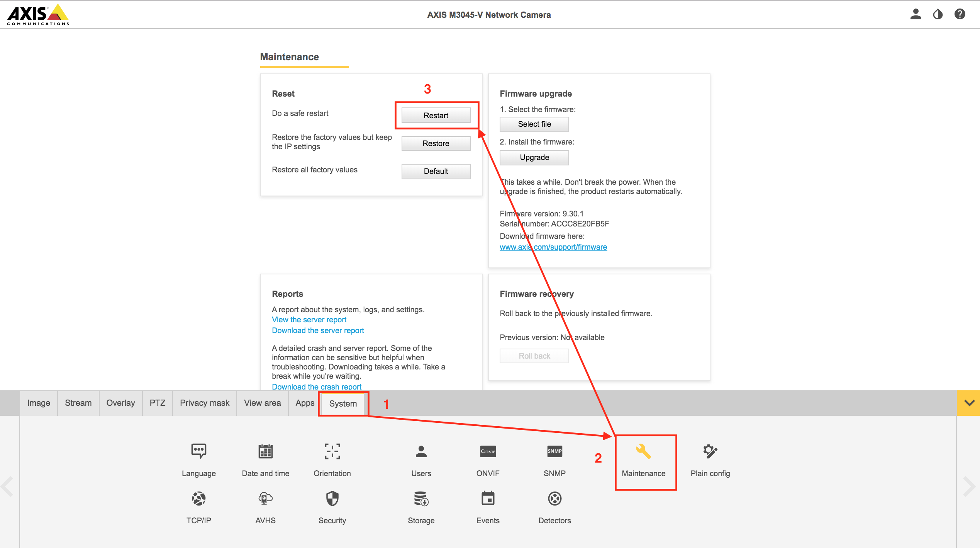Switch to the Privacy mask tab

coord(205,403)
